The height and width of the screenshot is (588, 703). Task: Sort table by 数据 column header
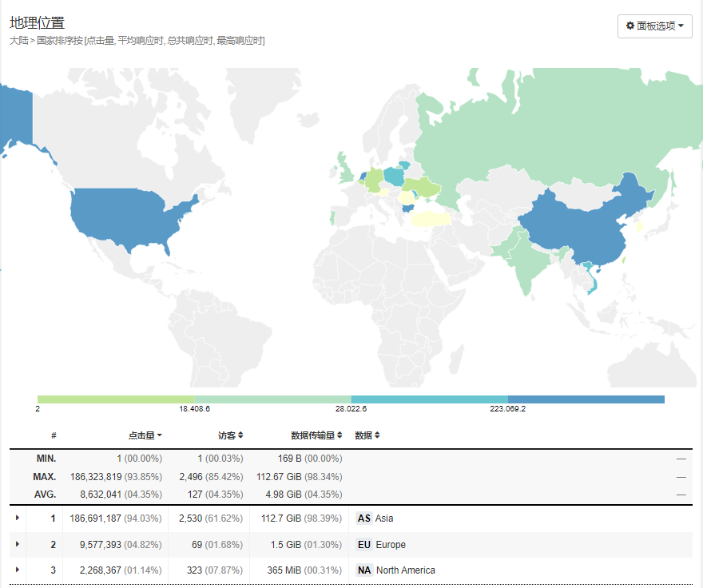coord(367,435)
